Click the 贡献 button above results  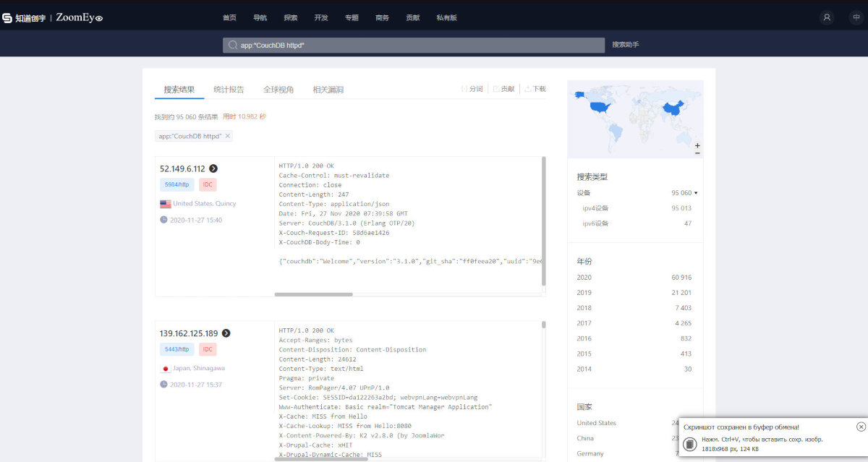[503, 89]
